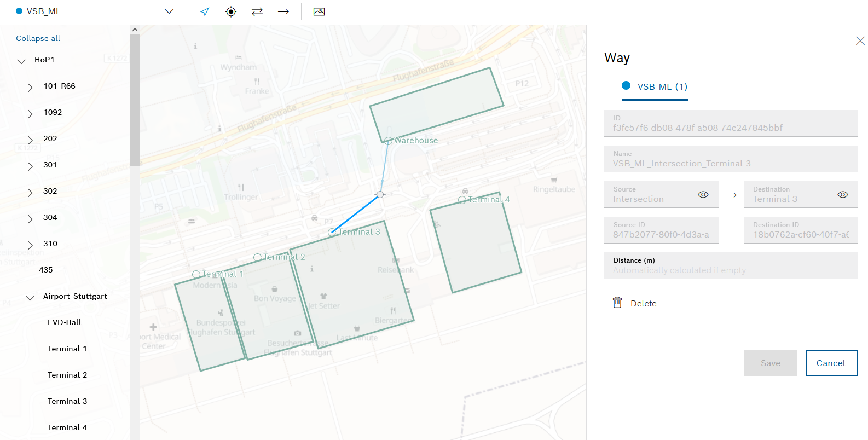868x440 pixels.
Task: Click the blue dot on VSB_ML tab
Action: point(626,85)
